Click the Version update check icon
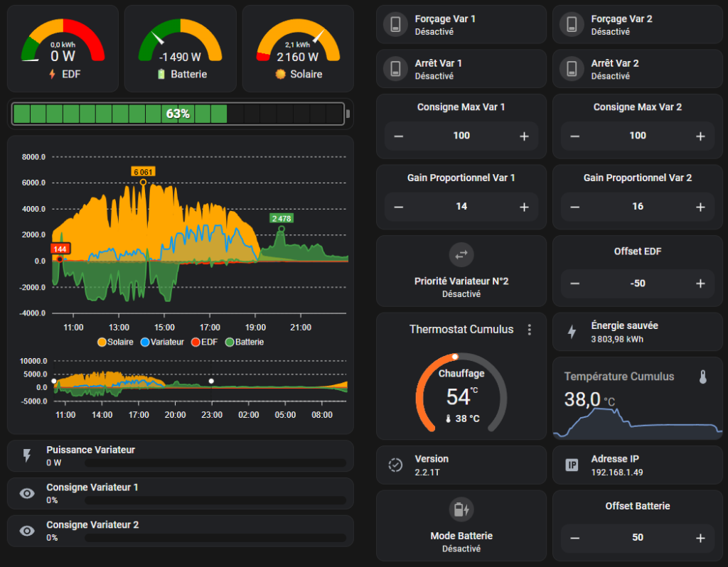This screenshot has width=728, height=567. click(x=395, y=465)
